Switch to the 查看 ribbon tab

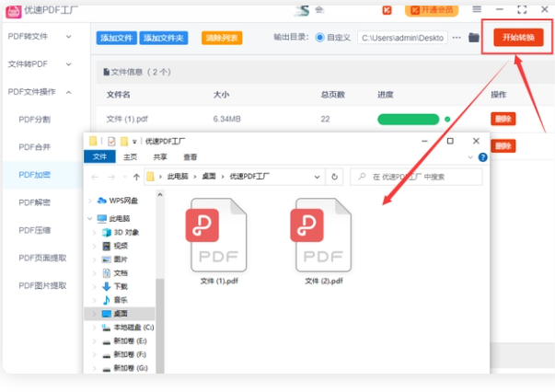coord(191,157)
